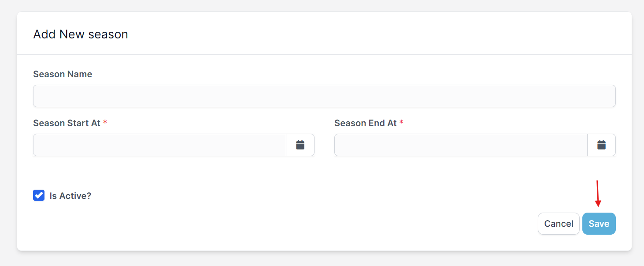The height and width of the screenshot is (266, 644).
Task: Focus the Season Start At date field
Action: 159,145
